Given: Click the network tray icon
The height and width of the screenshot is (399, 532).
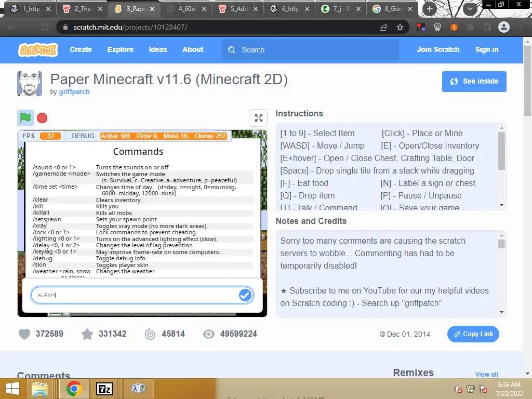Looking at the screenshot, I should pos(471,389).
